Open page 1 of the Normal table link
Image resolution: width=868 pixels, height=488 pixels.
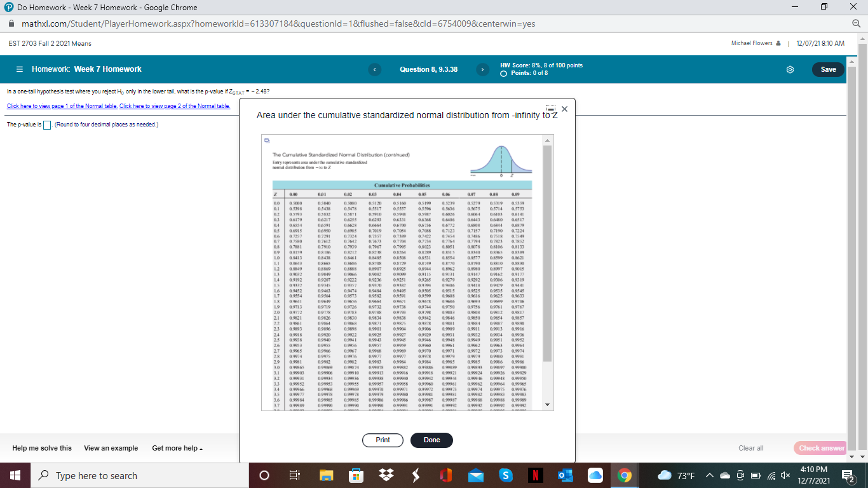tap(62, 105)
